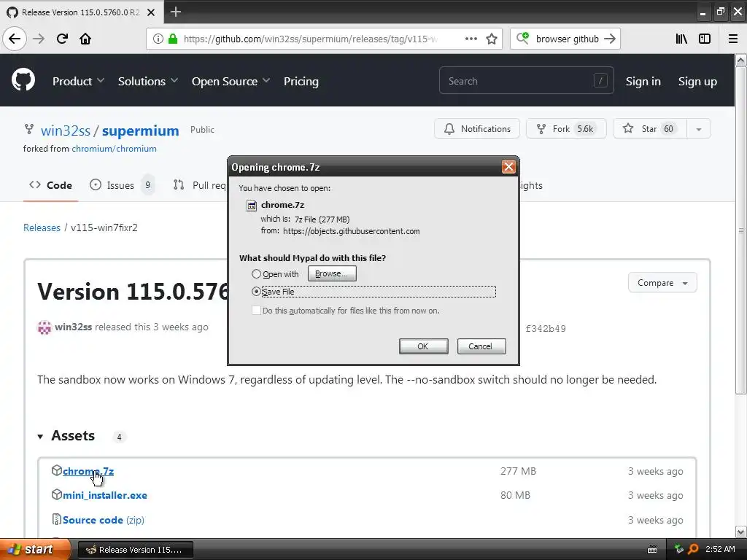The width and height of the screenshot is (747, 560).
Task: Open the browser home page
Action: [85, 39]
